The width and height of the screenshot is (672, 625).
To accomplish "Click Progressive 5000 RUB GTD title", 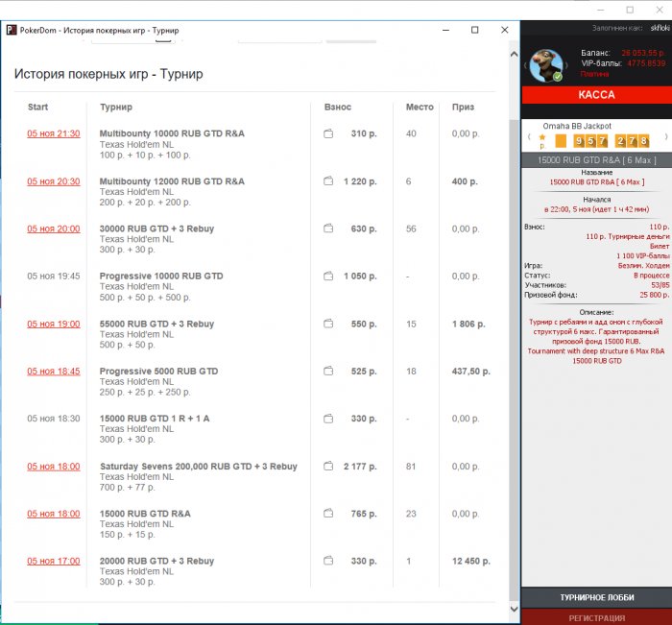I will pyautogui.click(x=158, y=372).
